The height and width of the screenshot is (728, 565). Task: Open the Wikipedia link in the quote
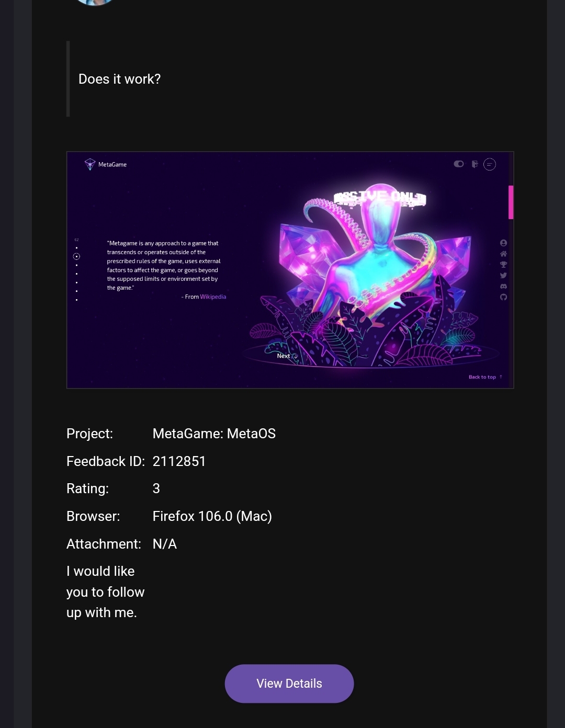point(213,297)
